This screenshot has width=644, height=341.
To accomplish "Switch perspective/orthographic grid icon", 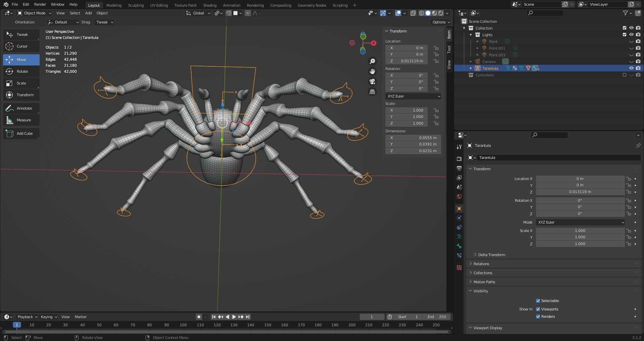I will tap(372, 92).
